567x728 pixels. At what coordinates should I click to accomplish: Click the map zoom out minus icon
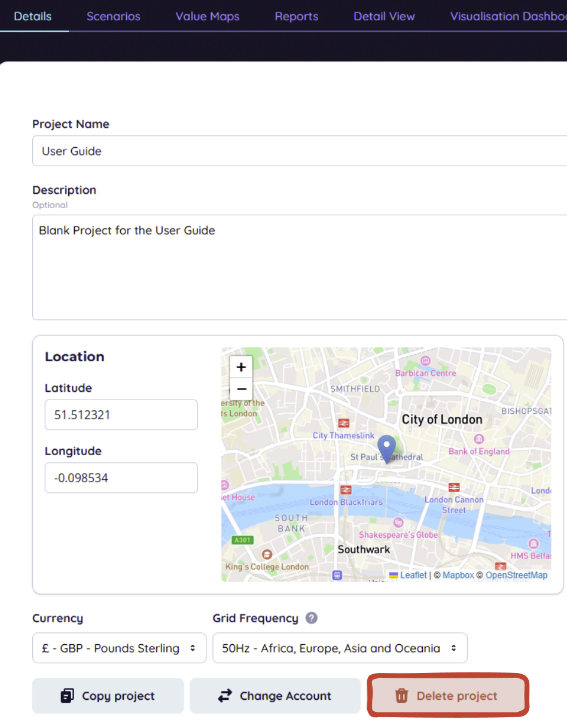point(241,389)
